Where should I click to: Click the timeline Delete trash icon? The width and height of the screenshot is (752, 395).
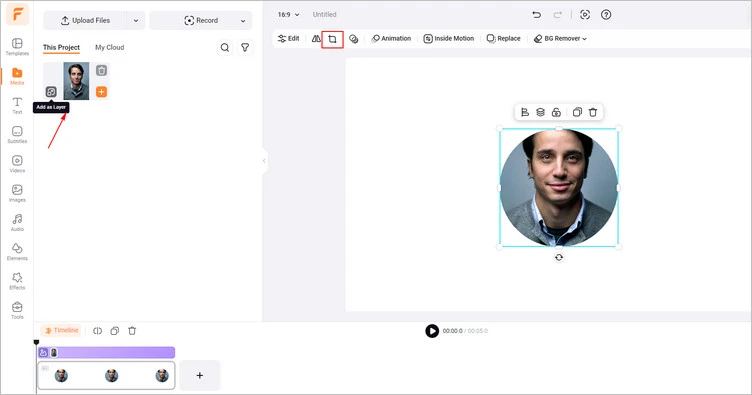132,331
